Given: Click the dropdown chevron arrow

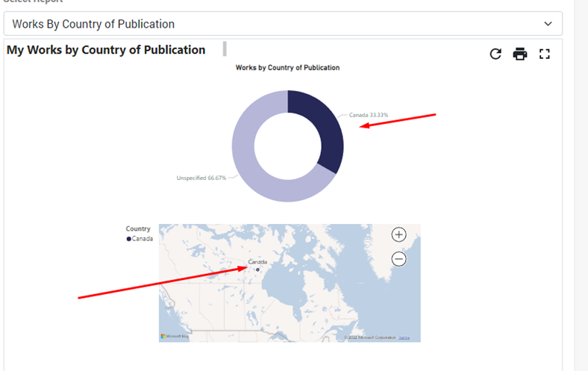Looking at the screenshot, I should click(x=548, y=24).
